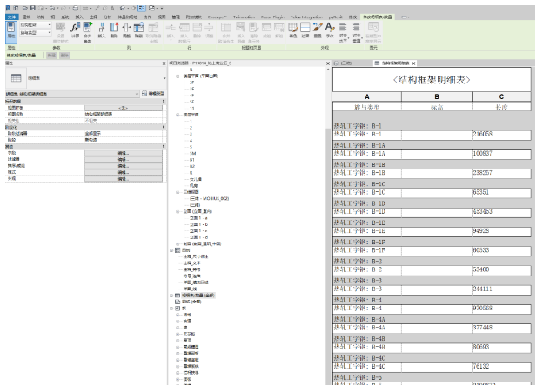Collapse the 其他 section in Properties

click(164, 147)
